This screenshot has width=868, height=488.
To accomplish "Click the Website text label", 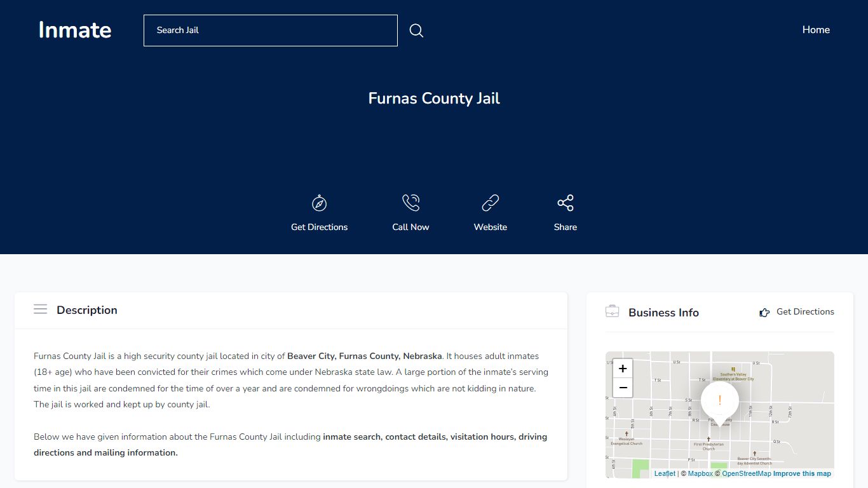I will point(491,227).
